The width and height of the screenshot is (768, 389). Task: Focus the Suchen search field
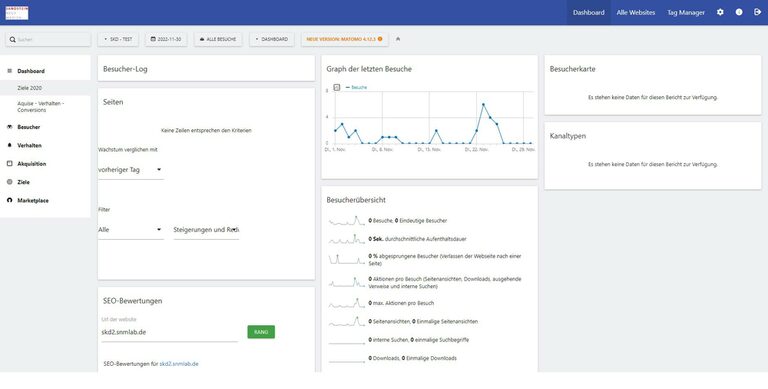click(x=48, y=40)
